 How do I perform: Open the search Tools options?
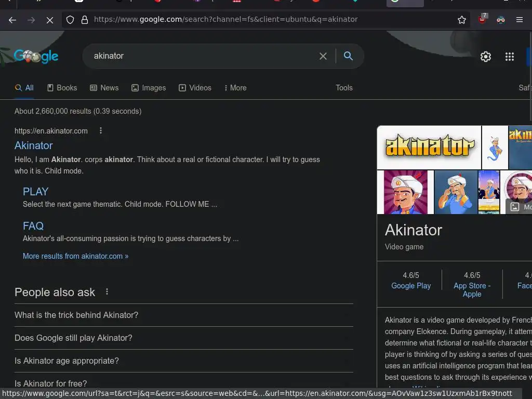point(344,88)
